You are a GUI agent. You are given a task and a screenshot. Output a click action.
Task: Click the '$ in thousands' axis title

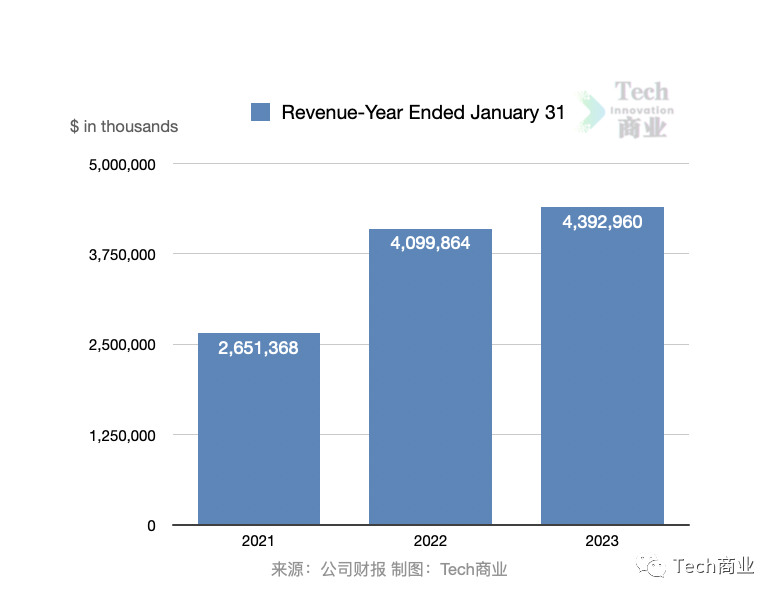tap(124, 126)
